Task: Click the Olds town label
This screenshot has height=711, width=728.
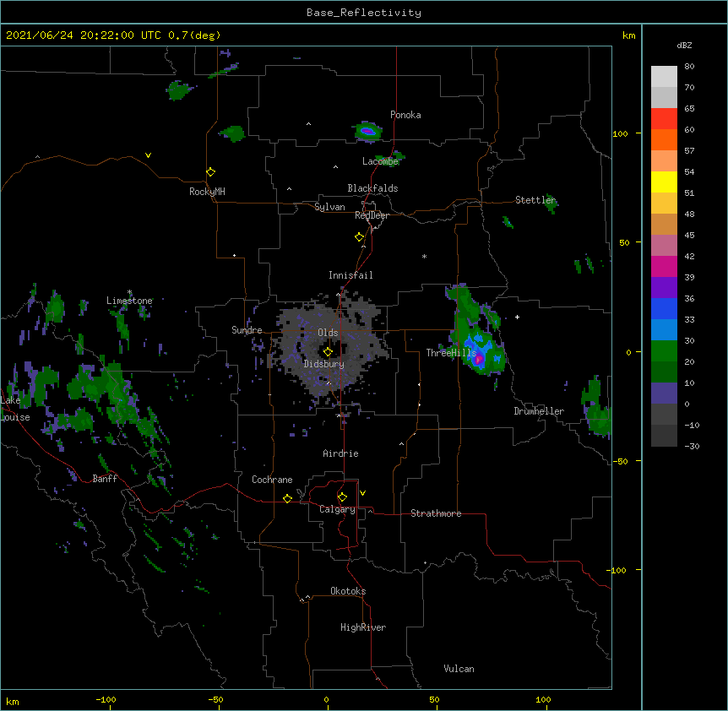Action: click(328, 333)
